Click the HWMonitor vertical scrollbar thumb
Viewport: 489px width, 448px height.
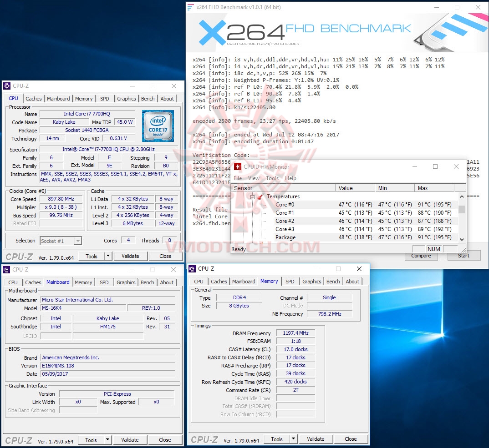click(x=462, y=209)
